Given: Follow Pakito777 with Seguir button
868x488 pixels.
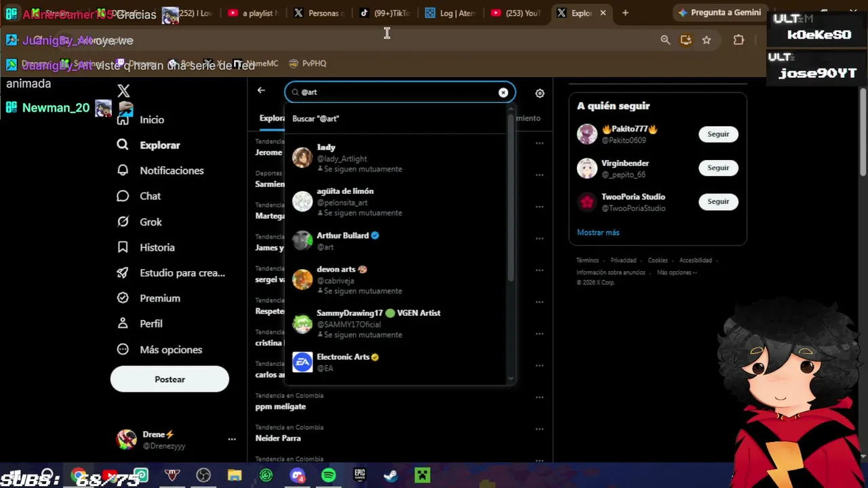Looking at the screenshot, I should [x=718, y=134].
